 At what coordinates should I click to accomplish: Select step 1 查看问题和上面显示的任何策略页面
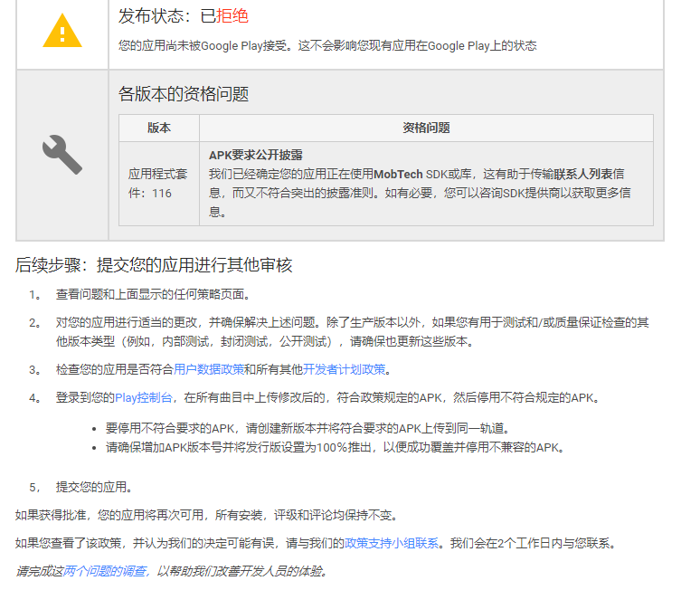pos(155,295)
